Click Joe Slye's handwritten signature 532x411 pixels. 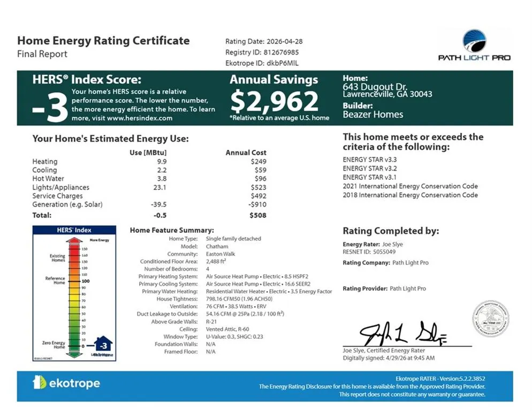(404, 333)
